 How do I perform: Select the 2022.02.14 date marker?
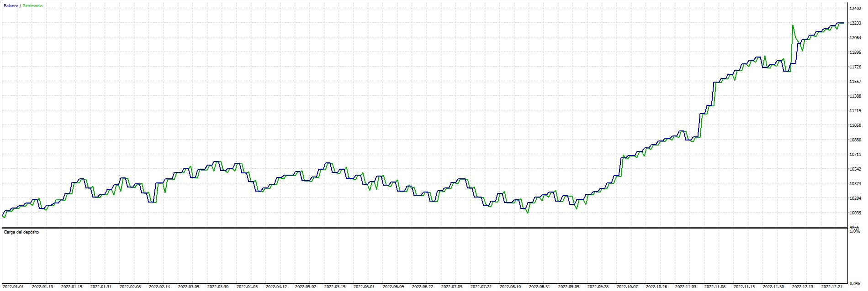pos(159,287)
